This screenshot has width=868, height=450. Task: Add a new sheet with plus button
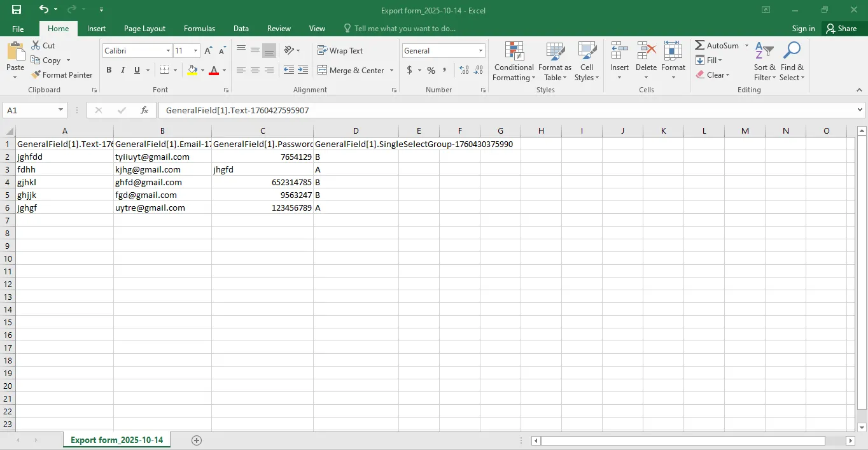[197, 440]
